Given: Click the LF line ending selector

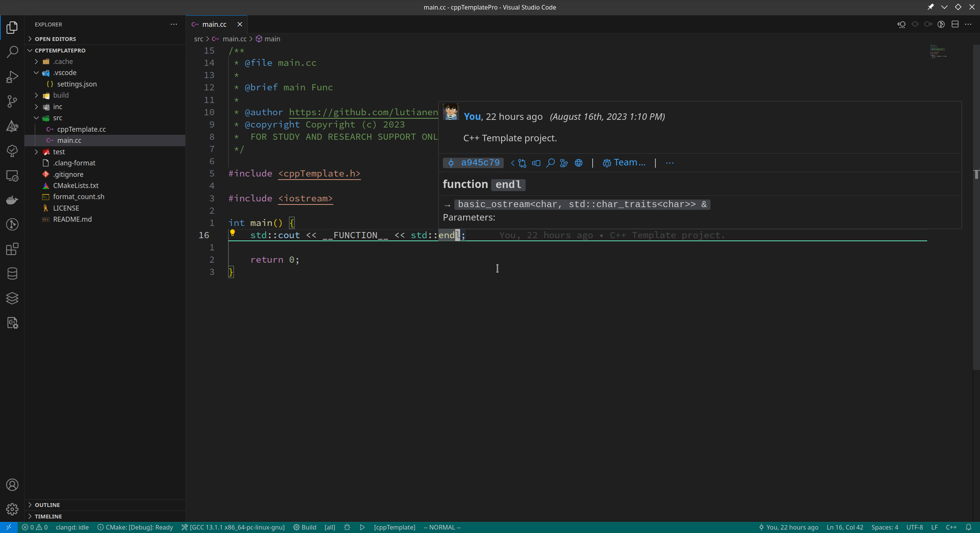Looking at the screenshot, I should 934,527.
